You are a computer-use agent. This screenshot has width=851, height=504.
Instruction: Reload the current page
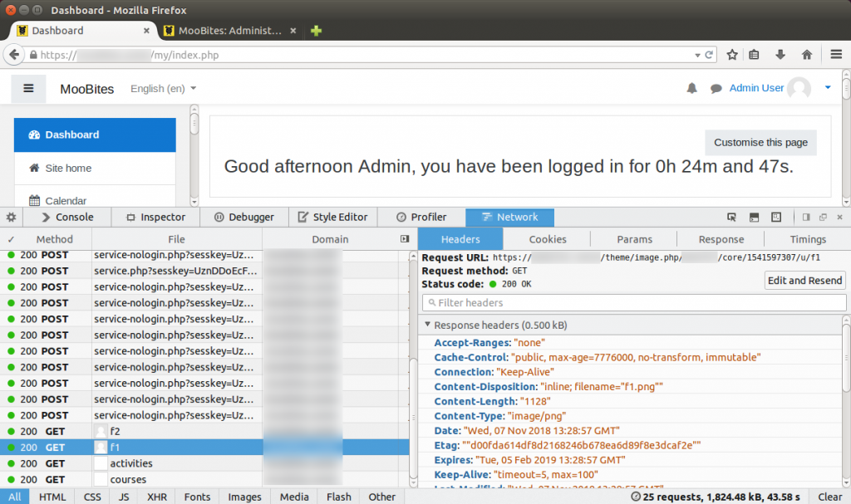(709, 55)
